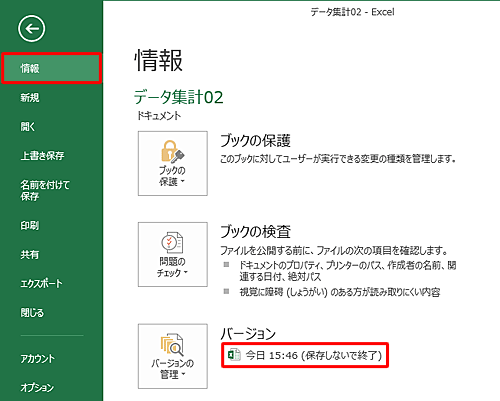Open the 共有 sidebar item
This screenshot has width=500, height=401.
(30, 254)
